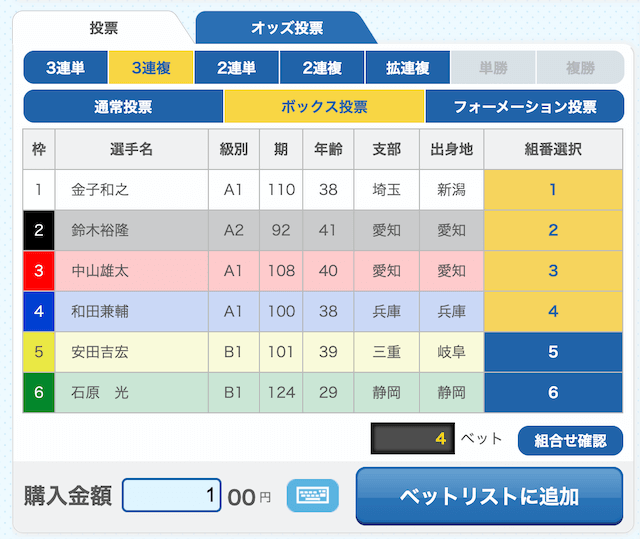
Task: Deselect number 4 in 組番選択
Action: (x=553, y=311)
